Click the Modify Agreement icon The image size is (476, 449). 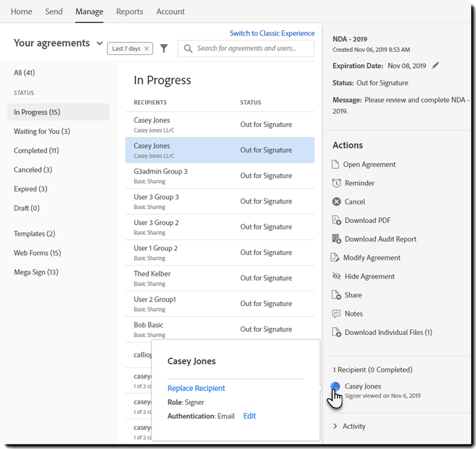pos(336,258)
